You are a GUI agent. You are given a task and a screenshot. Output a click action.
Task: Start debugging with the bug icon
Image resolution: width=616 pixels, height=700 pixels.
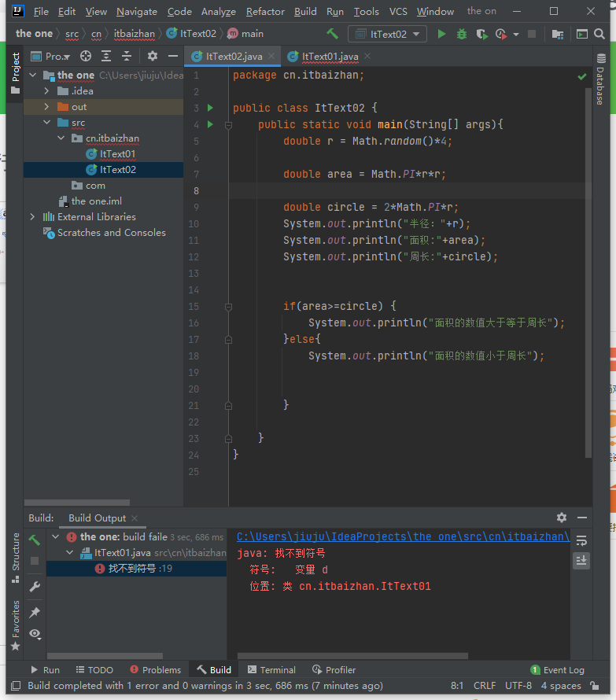[462, 34]
